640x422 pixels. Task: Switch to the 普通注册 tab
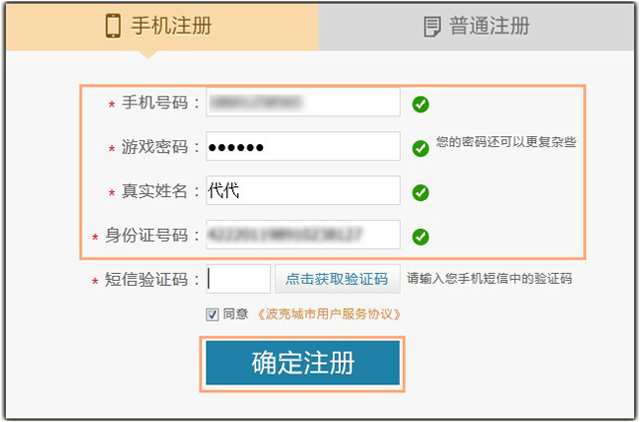(x=478, y=26)
